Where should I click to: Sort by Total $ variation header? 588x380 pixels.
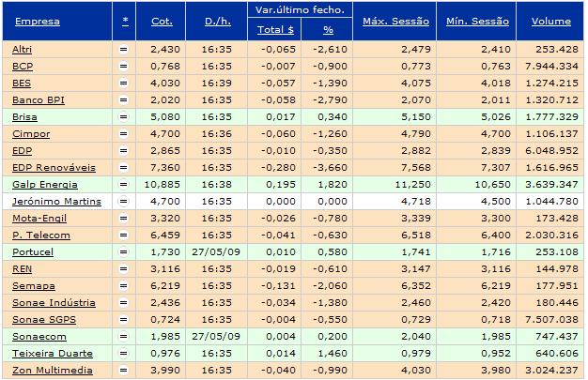[275, 30]
